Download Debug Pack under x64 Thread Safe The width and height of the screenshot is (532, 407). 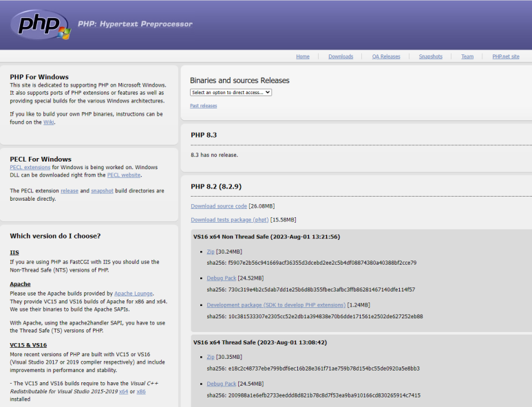[x=222, y=384]
